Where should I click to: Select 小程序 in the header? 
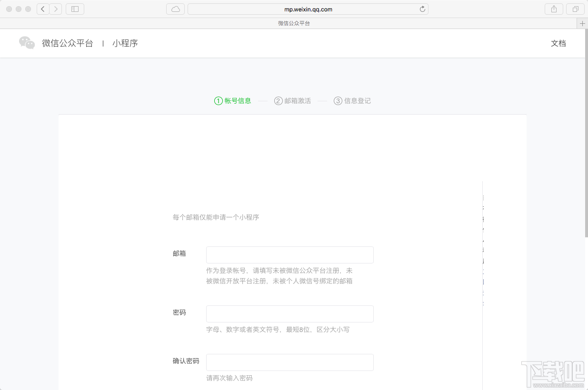[x=125, y=43]
